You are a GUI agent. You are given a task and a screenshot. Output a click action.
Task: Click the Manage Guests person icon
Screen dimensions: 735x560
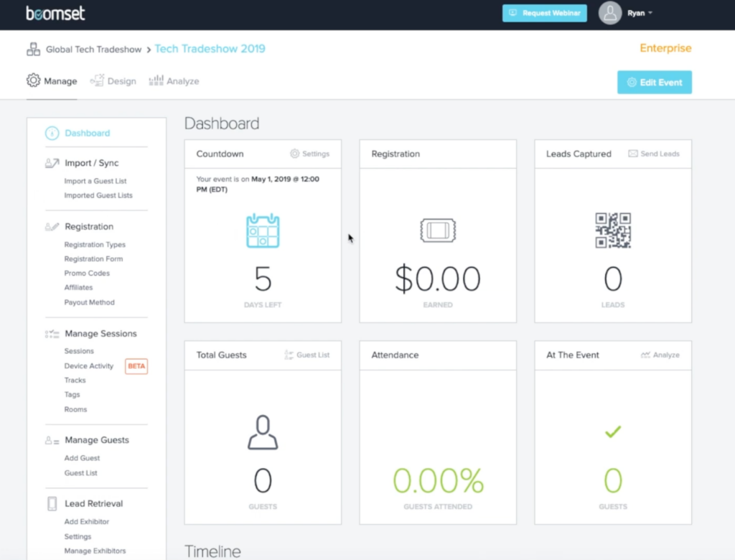52,440
